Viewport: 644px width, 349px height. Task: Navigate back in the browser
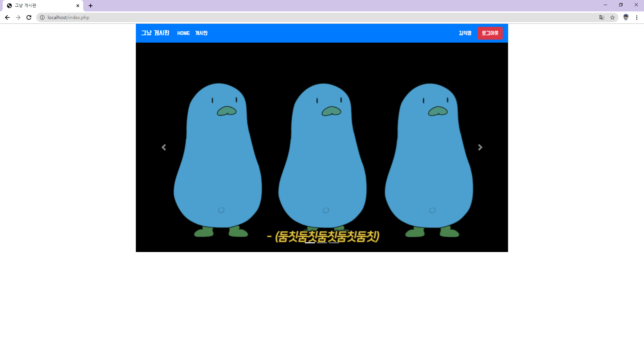point(7,17)
